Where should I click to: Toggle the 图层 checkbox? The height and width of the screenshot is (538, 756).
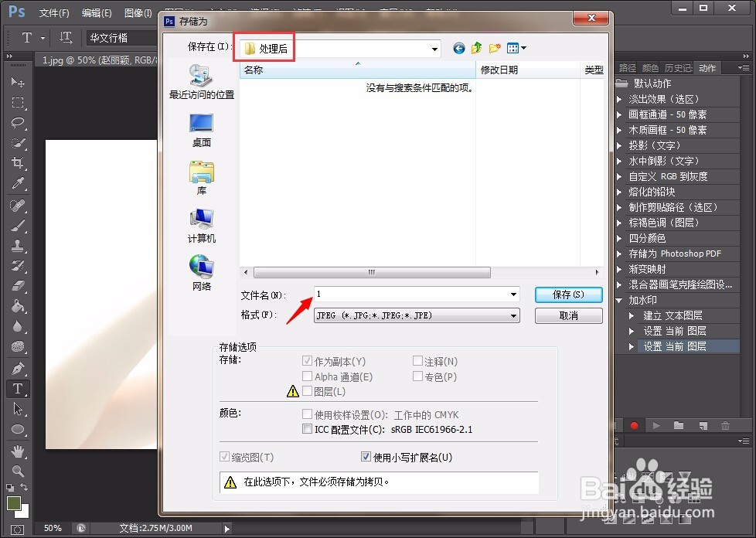pos(307,391)
